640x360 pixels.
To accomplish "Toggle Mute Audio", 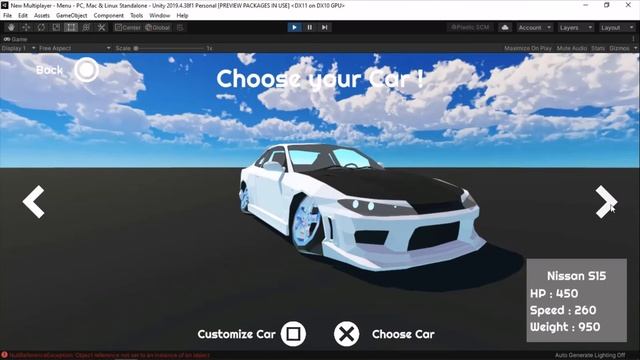I will click(572, 48).
